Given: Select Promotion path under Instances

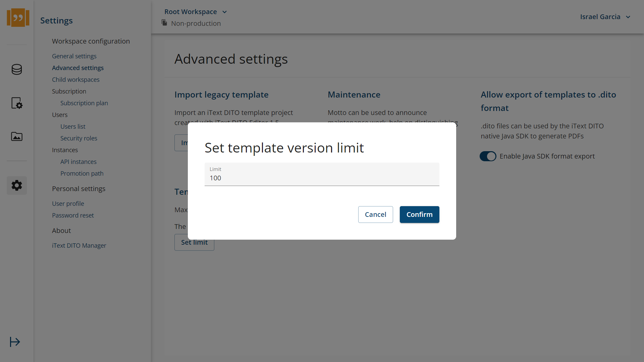Looking at the screenshot, I should [x=82, y=173].
